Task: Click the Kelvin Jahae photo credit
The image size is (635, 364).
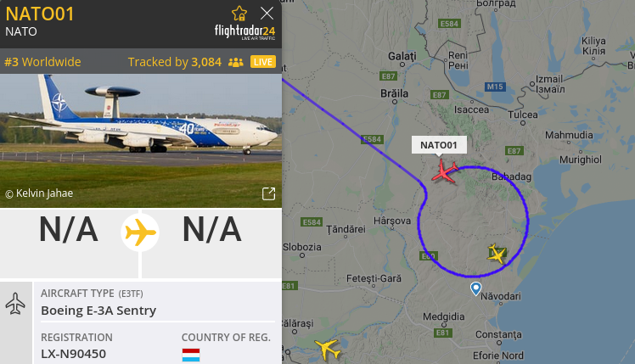Action: click(x=39, y=193)
